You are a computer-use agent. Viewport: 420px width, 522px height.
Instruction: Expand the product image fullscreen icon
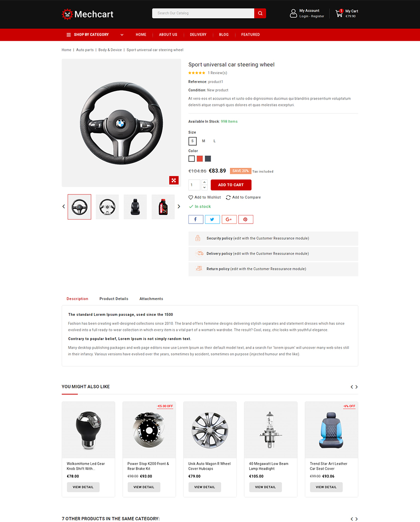click(x=174, y=180)
